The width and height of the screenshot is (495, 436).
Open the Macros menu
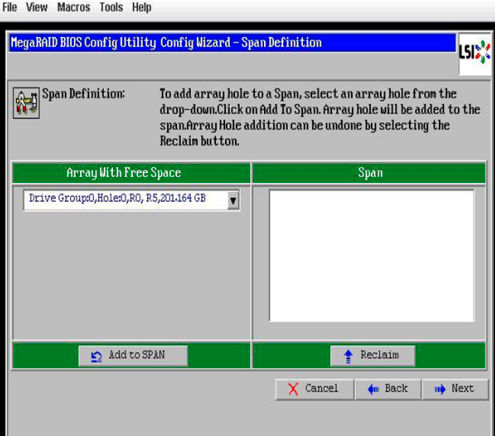click(x=74, y=7)
